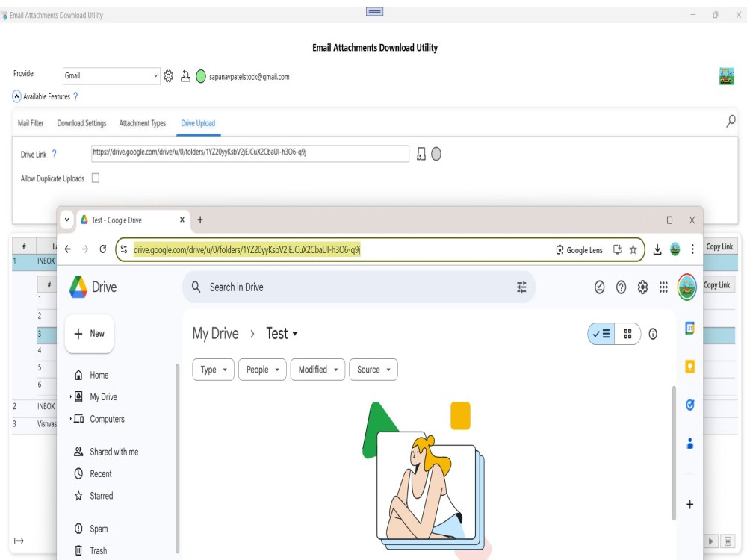747x560 pixels.
Task: Click the search magnifier in the utility panel
Action: [731, 121]
